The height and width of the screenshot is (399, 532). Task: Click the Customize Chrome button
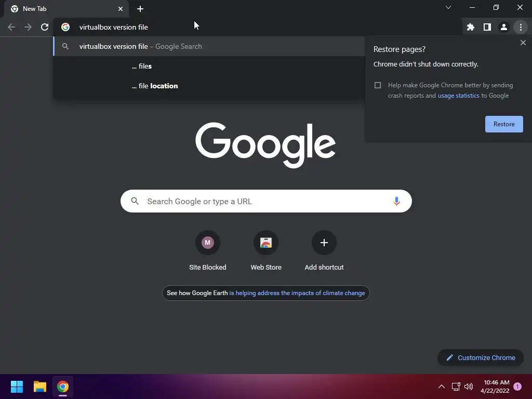coord(481,357)
